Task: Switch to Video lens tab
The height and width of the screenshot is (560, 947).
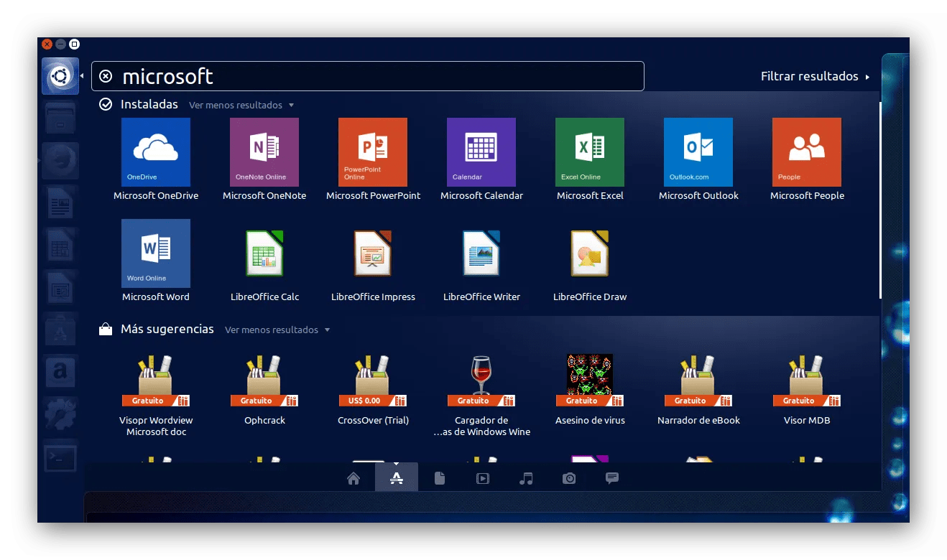Action: coord(483,478)
